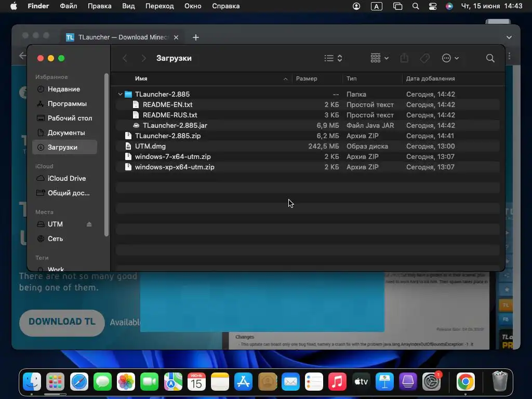The width and height of the screenshot is (532, 399).
Task: Open the Apple menu
Action: pyautogui.click(x=14, y=6)
